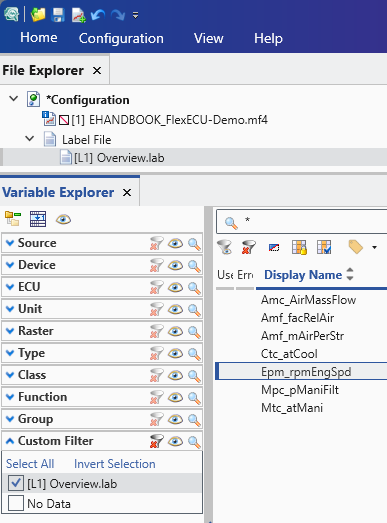Open a file with the folder icon

click(x=38, y=15)
